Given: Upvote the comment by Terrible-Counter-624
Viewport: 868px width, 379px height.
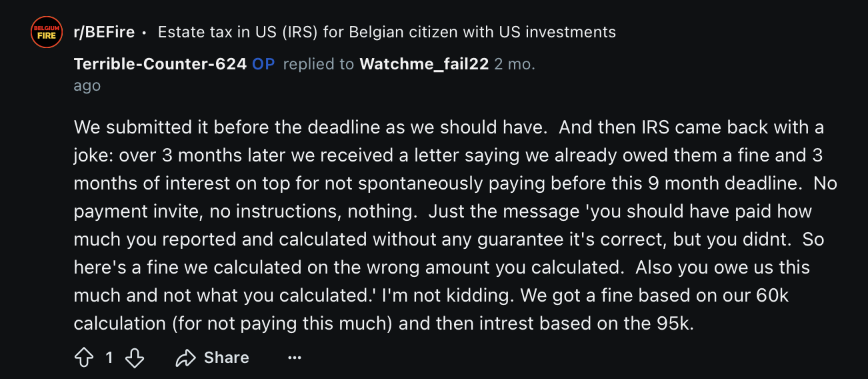Looking at the screenshot, I should [83, 358].
